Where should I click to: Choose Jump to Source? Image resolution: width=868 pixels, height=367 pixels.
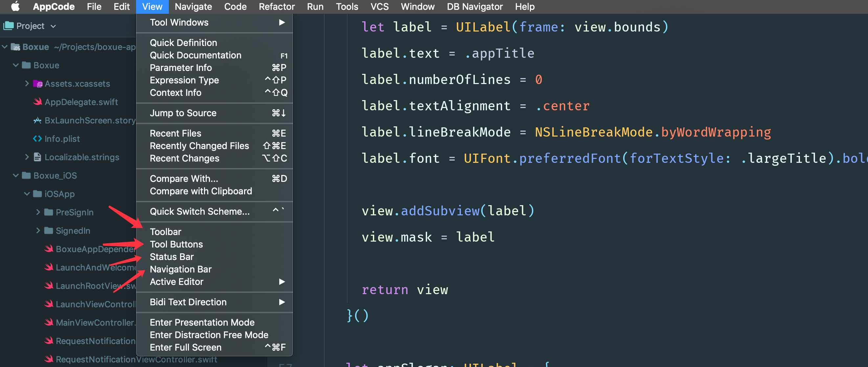click(x=214, y=113)
